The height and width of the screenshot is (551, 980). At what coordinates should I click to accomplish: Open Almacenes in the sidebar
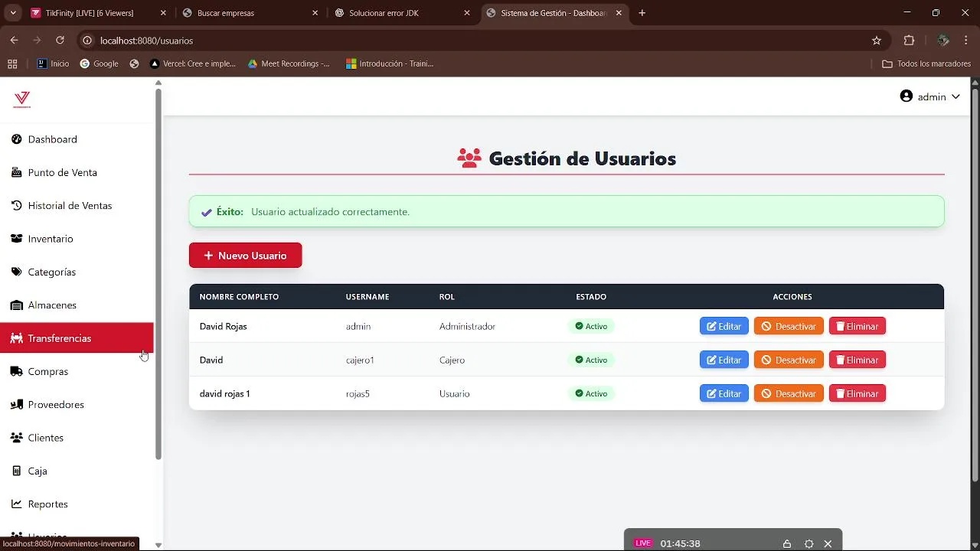pyautogui.click(x=77, y=305)
